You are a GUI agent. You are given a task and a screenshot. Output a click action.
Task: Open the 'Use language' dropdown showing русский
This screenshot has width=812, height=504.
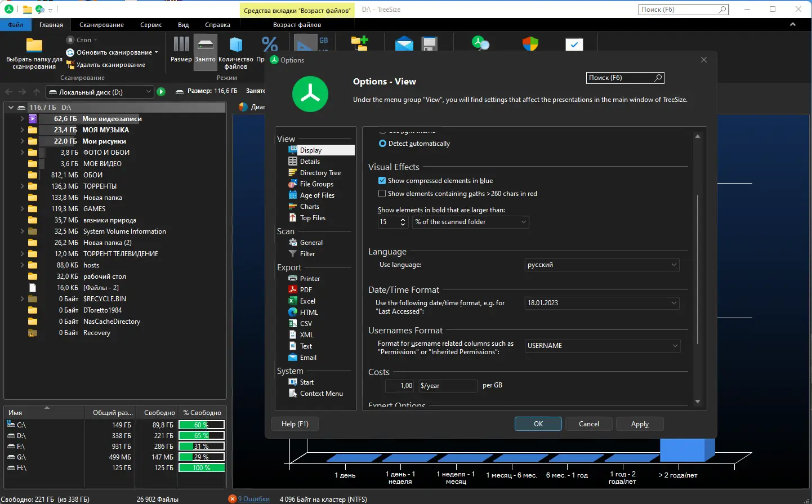pos(602,265)
